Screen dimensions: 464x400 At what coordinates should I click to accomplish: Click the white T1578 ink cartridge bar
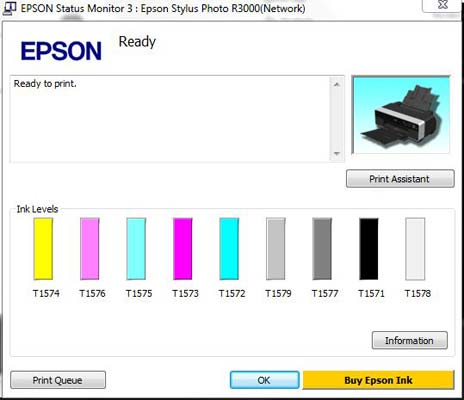click(x=415, y=249)
